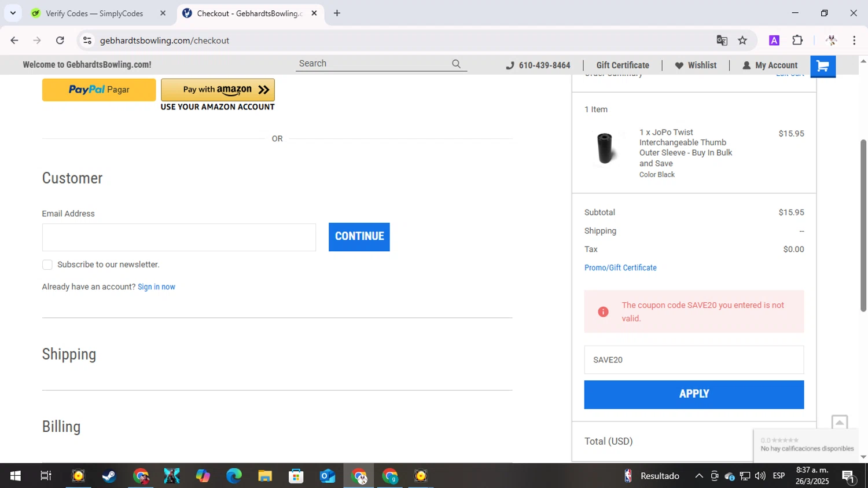
Task: Open Gift Certificate menu item
Action: click(623, 65)
